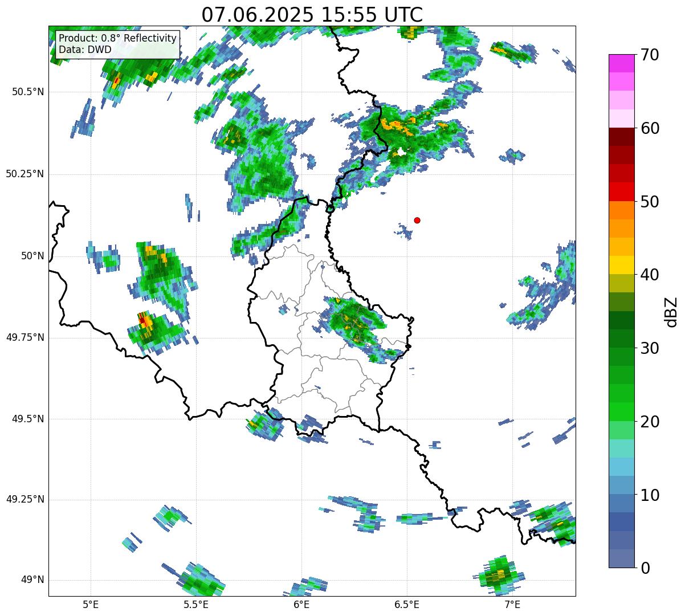Viewport: 685px width, 616px height.
Task: Click the 5°E longitude label
Action: [91, 604]
